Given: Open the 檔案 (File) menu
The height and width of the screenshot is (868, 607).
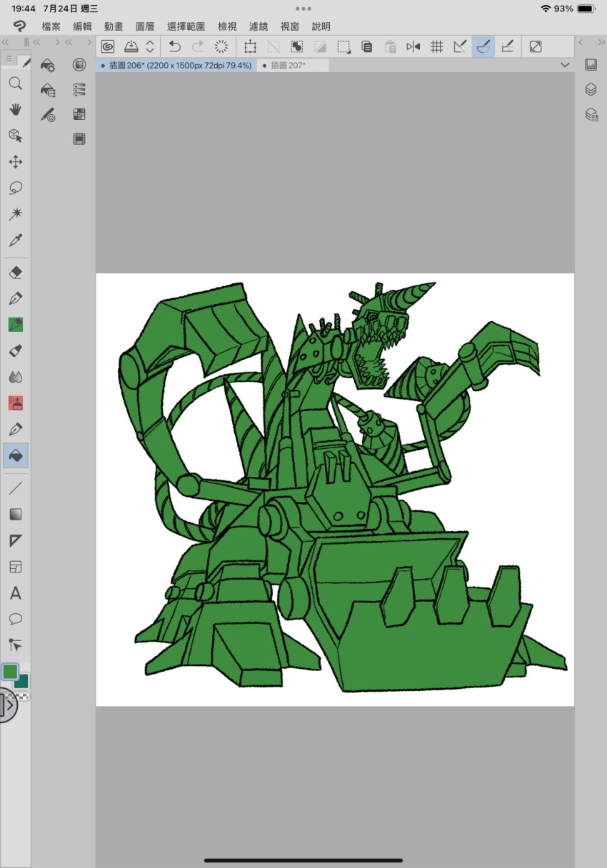Looking at the screenshot, I should tap(51, 26).
